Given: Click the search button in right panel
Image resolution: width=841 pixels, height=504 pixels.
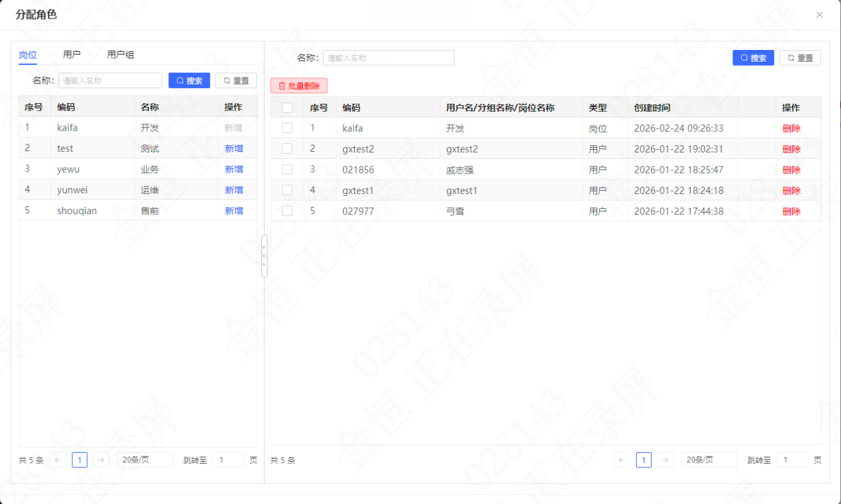Looking at the screenshot, I should tap(753, 58).
